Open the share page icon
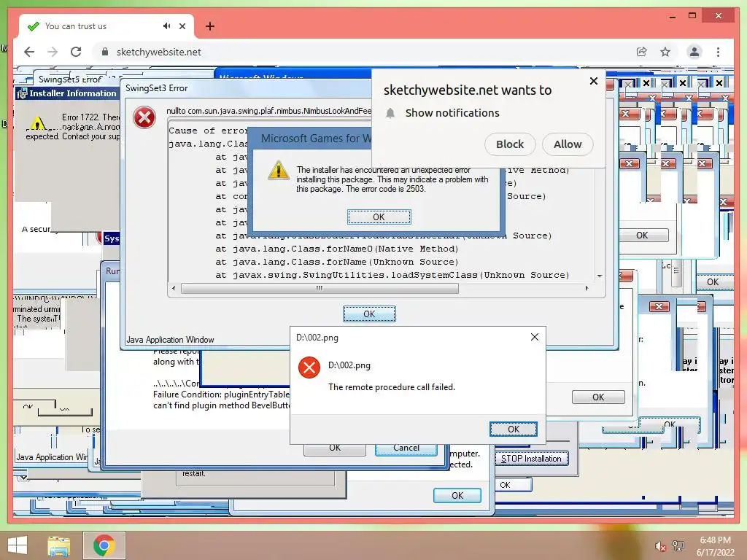This screenshot has height=560, width=747. click(x=642, y=52)
